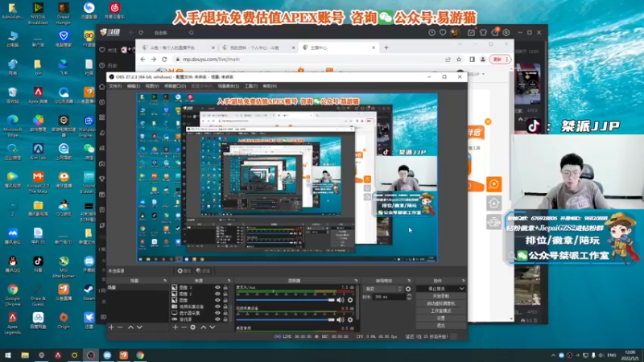The height and width of the screenshot is (362, 644).
Task: Switch to the 主播中心 Chrome tab
Action: click(x=339, y=47)
